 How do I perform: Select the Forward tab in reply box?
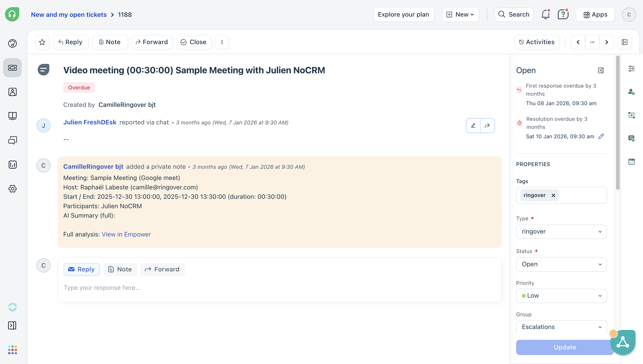tap(162, 269)
